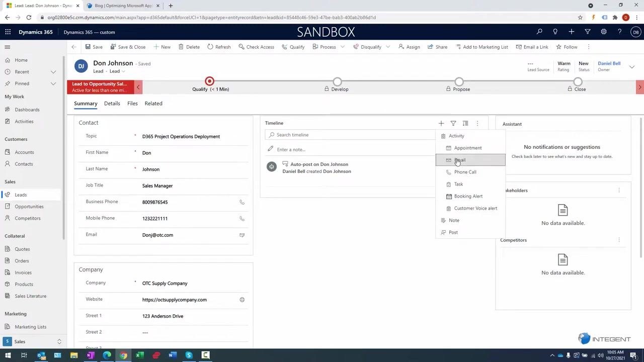Open Daniel Bell owner link
644x362 pixels.
point(609,63)
